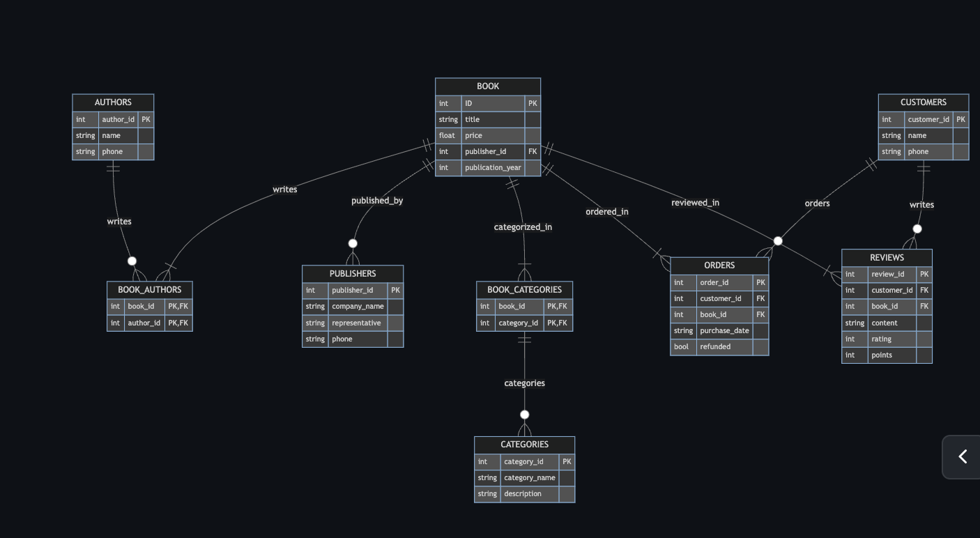
Task: Click the content attribute in REVIEWS
Action: coord(892,323)
